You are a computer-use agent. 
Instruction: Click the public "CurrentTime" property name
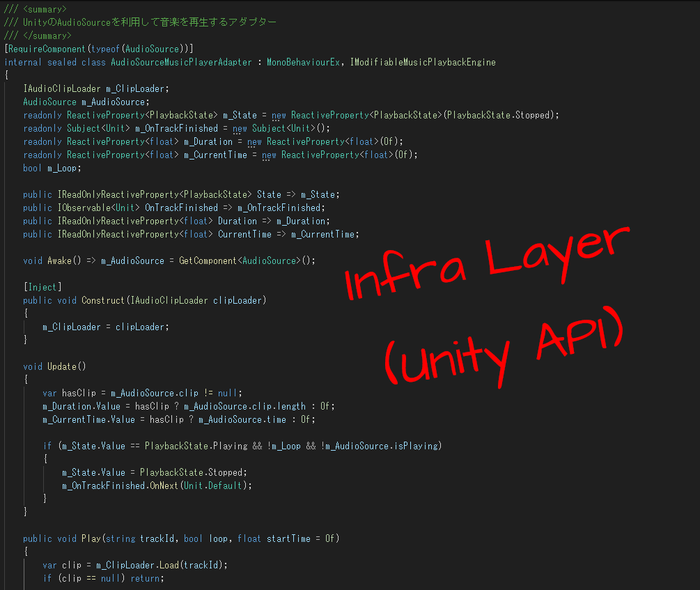(x=244, y=235)
